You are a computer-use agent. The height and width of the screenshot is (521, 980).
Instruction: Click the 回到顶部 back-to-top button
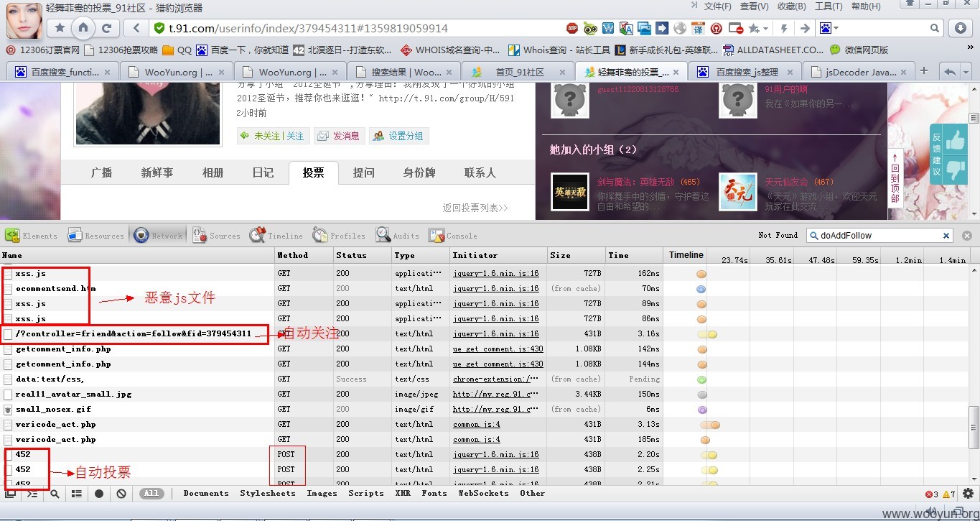point(895,177)
